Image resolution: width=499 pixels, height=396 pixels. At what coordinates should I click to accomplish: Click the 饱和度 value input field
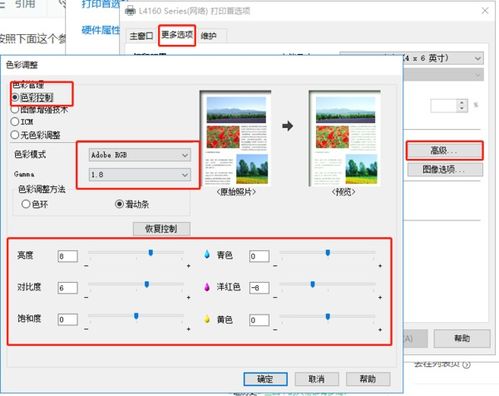point(68,320)
